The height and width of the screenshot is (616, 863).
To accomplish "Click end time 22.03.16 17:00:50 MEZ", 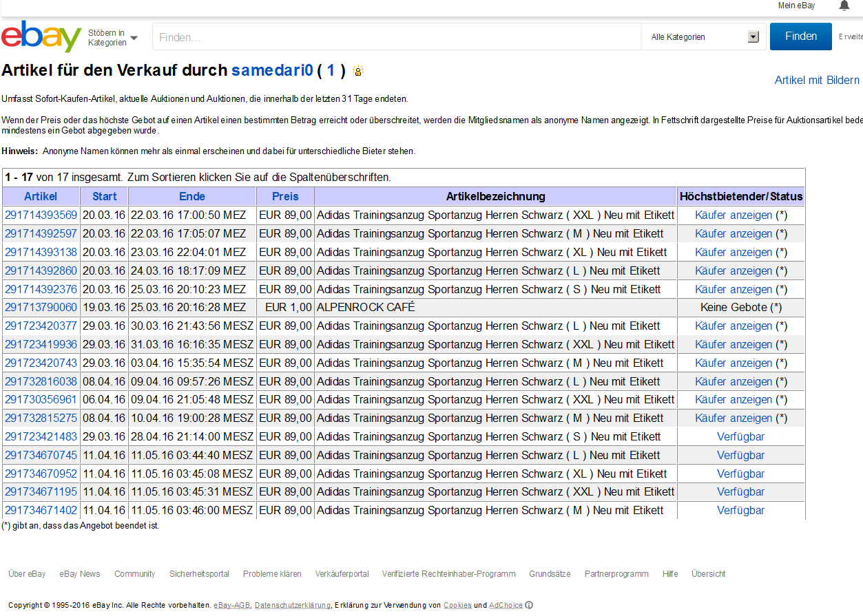I will pyautogui.click(x=188, y=215).
